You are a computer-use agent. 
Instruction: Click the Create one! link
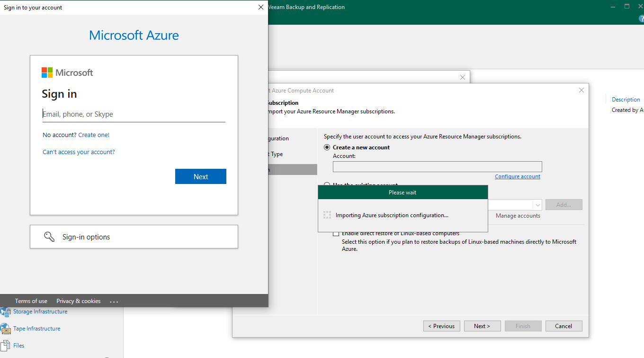pos(94,135)
